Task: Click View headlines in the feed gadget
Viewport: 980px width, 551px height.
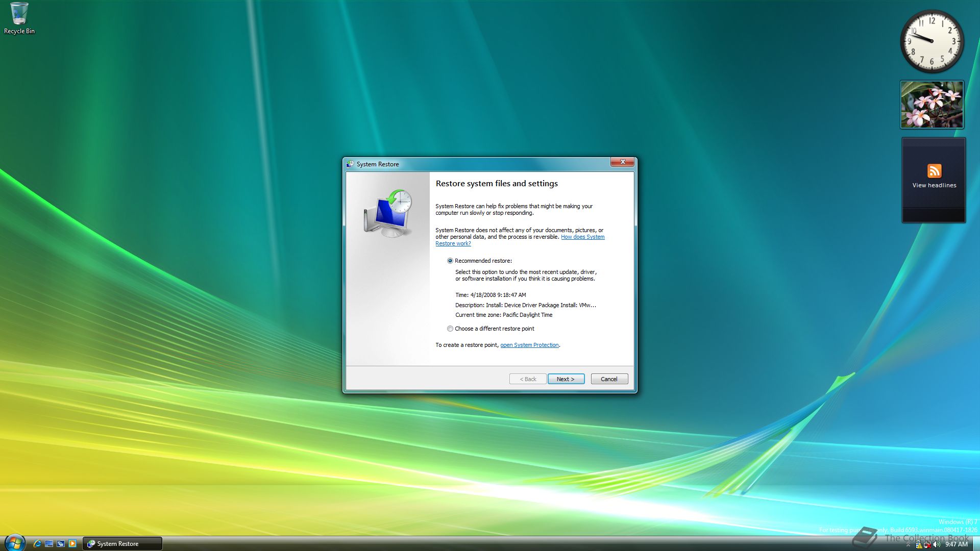Action: click(x=934, y=185)
